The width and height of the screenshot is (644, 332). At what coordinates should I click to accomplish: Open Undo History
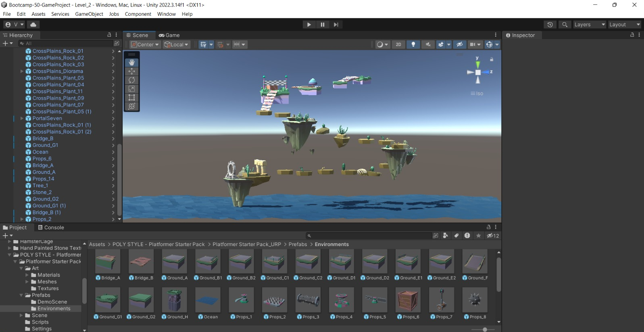pos(550,25)
